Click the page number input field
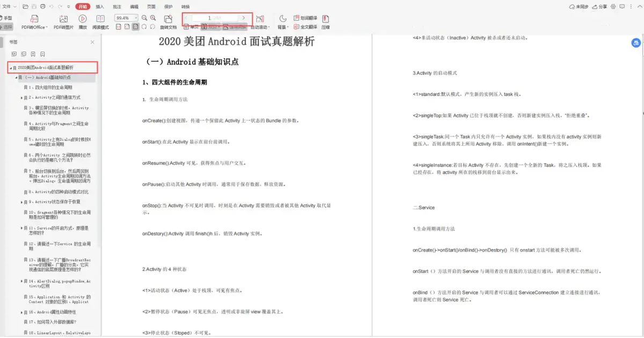The height and width of the screenshot is (338, 644). click(215, 18)
